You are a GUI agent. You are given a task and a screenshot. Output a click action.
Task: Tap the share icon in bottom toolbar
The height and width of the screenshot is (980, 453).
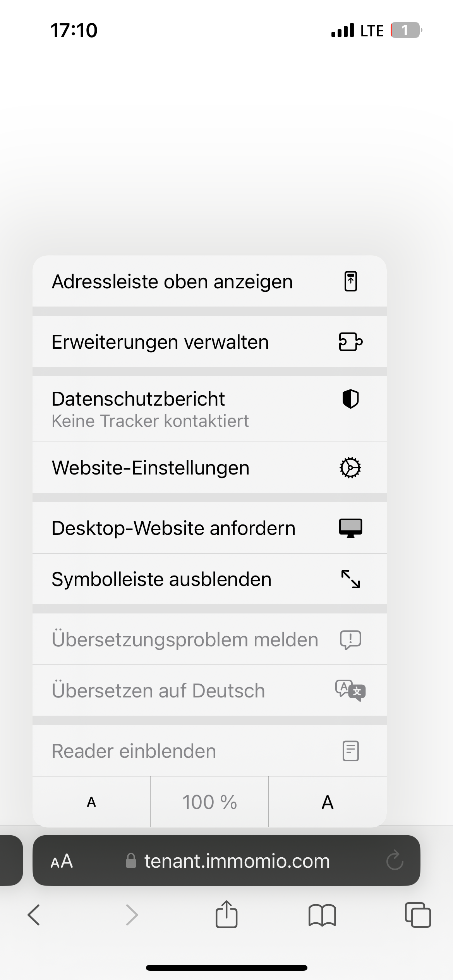coord(226,914)
